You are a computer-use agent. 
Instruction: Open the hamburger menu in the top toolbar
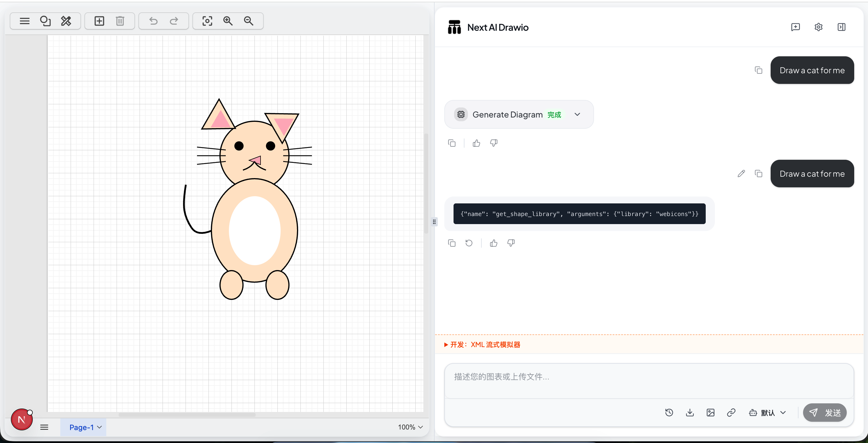(x=25, y=21)
